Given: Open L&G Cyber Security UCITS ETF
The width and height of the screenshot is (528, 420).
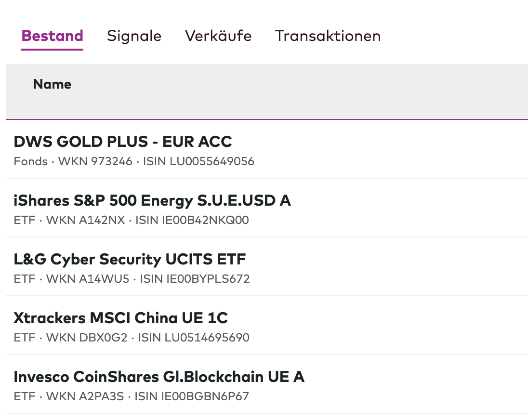Looking at the screenshot, I should point(130,259).
